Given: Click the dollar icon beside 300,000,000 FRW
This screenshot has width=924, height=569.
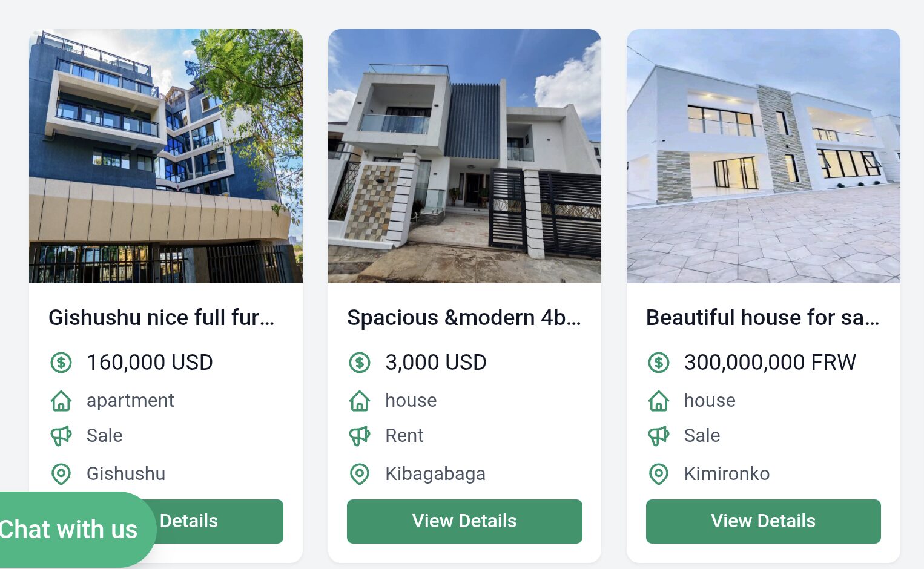Looking at the screenshot, I should click(x=659, y=363).
